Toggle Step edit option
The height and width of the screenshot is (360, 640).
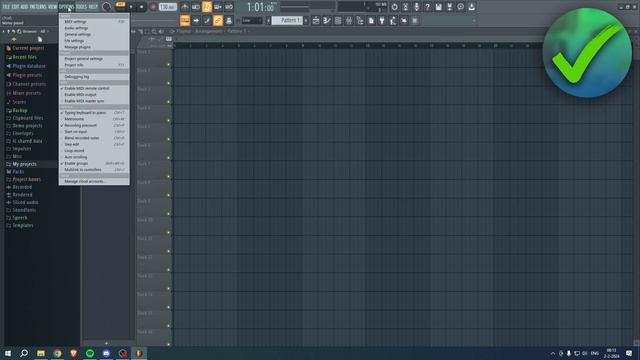click(94, 144)
